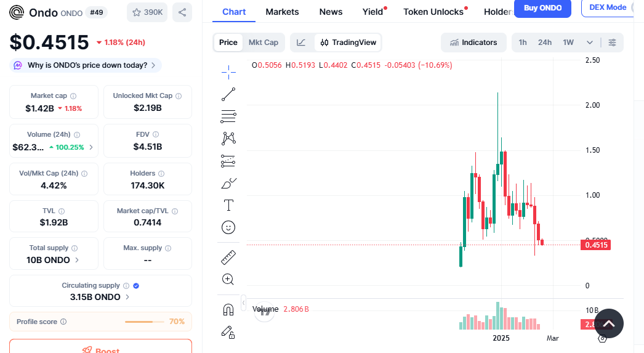Image resolution: width=644 pixels, height=353 pixels.
Task: Switch to simple line chart mode
Action: (x=301, y=43)
